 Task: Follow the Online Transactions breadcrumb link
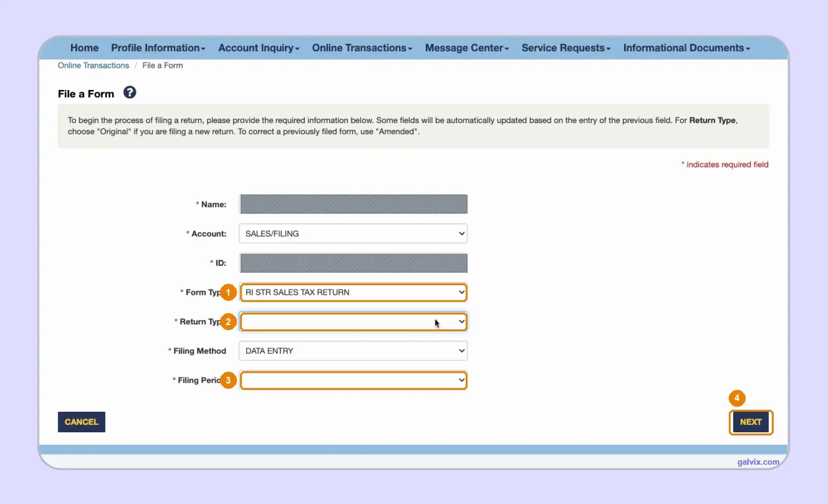coord(93,65)
